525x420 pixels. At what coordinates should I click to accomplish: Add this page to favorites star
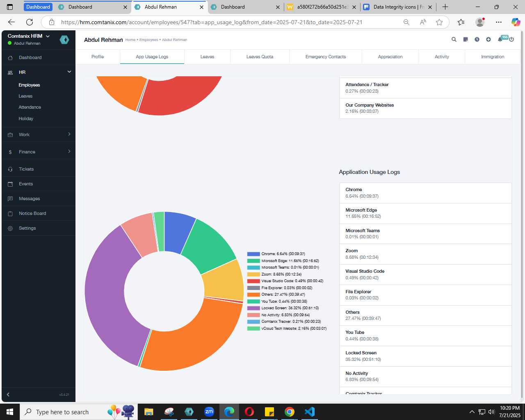[439, 22]
